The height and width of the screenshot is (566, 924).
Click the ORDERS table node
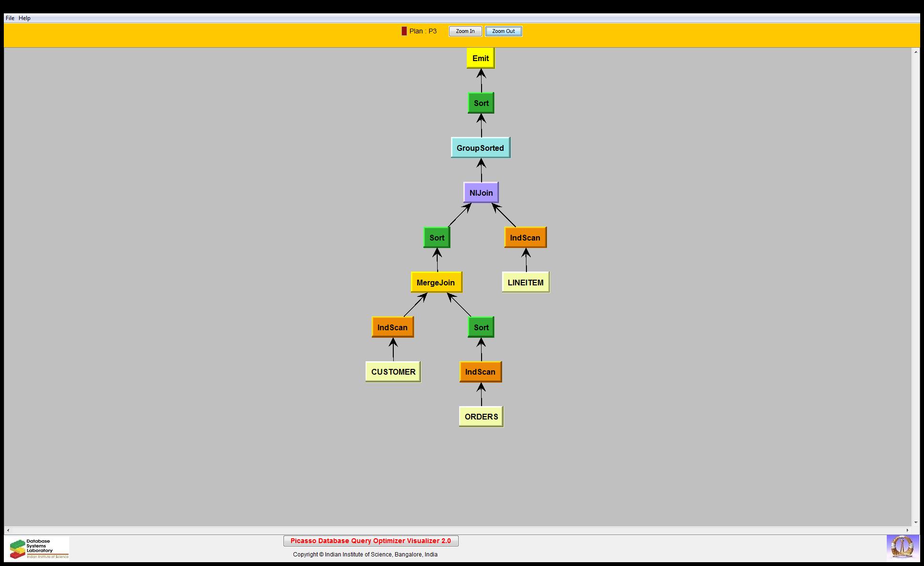[481, 417]
